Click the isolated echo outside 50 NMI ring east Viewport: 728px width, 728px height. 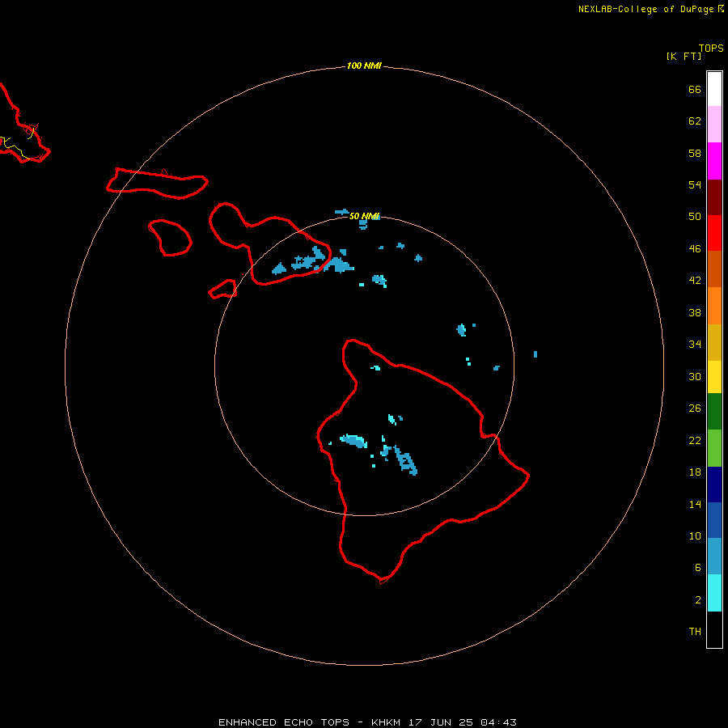tap(535, 354)
